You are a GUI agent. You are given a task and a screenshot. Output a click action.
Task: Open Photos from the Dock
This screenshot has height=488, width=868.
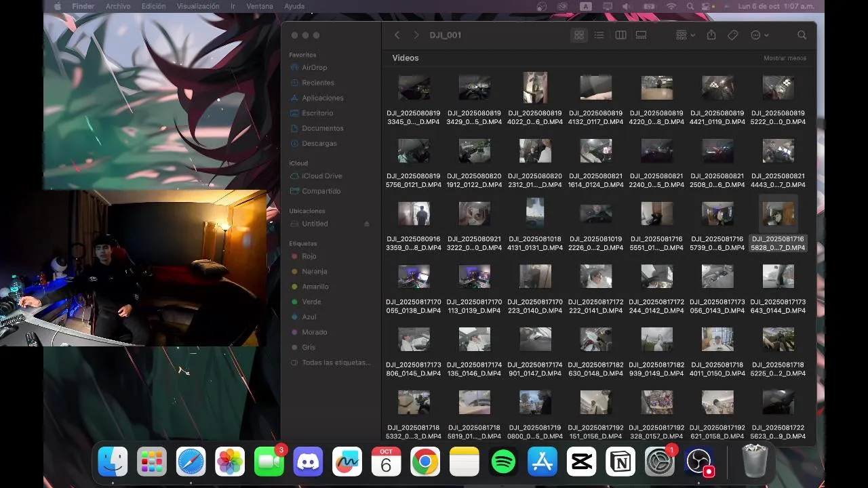click(x=231, y=462)
